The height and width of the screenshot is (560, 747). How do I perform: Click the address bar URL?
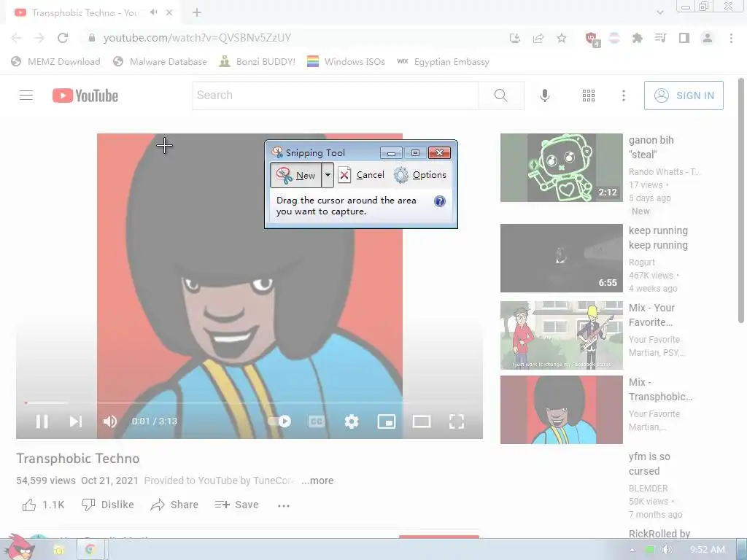click(197, 38)
